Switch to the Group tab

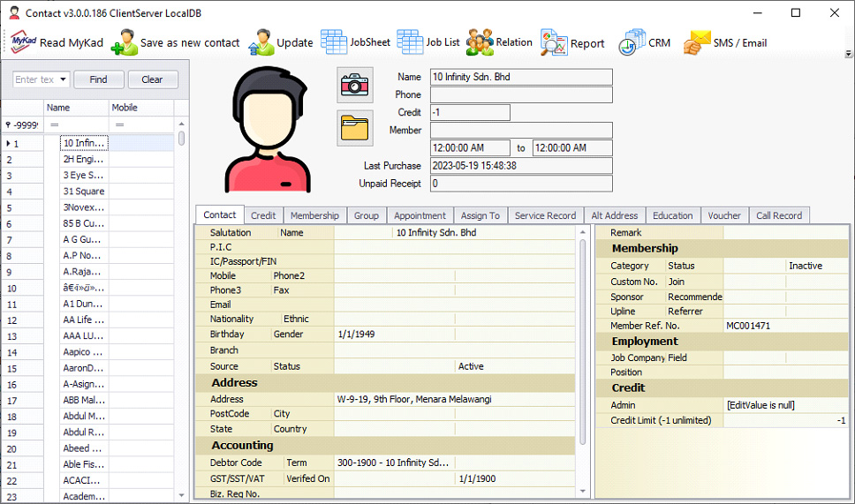[367, 215]
